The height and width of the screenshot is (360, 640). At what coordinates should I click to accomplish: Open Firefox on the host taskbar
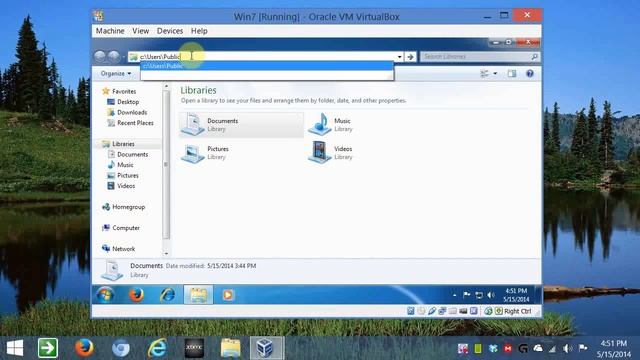pos(84,348)
